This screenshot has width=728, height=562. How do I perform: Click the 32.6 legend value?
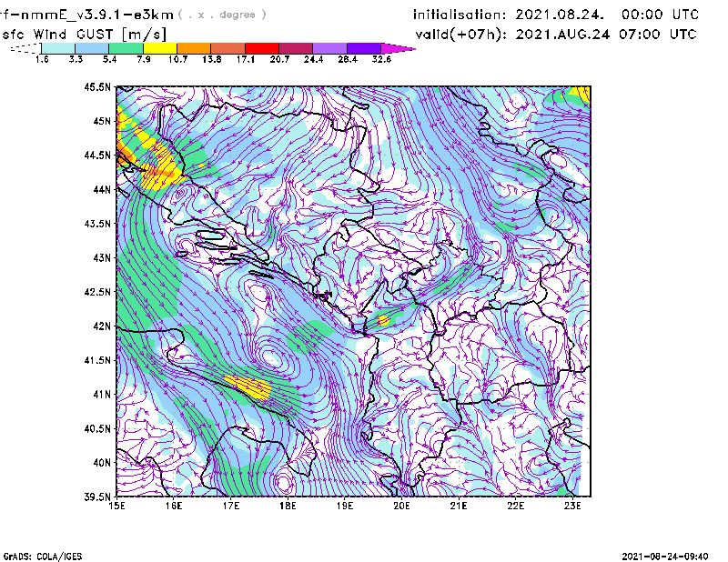381,59
